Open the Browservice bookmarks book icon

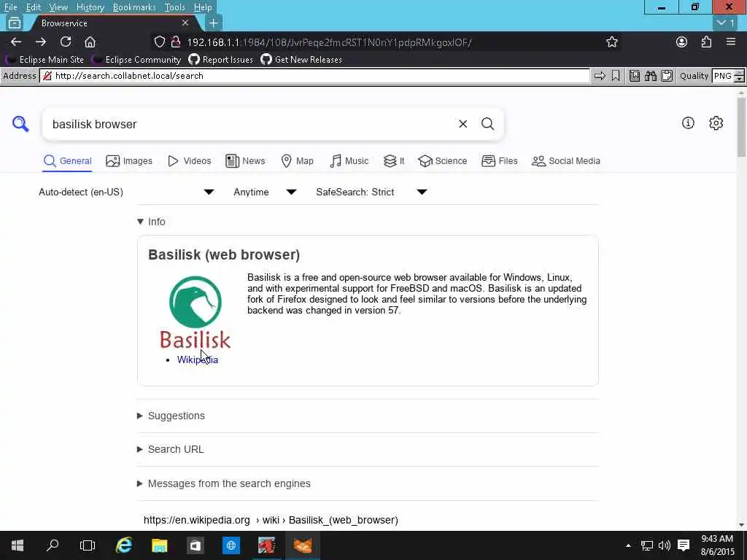coord(635,76)
